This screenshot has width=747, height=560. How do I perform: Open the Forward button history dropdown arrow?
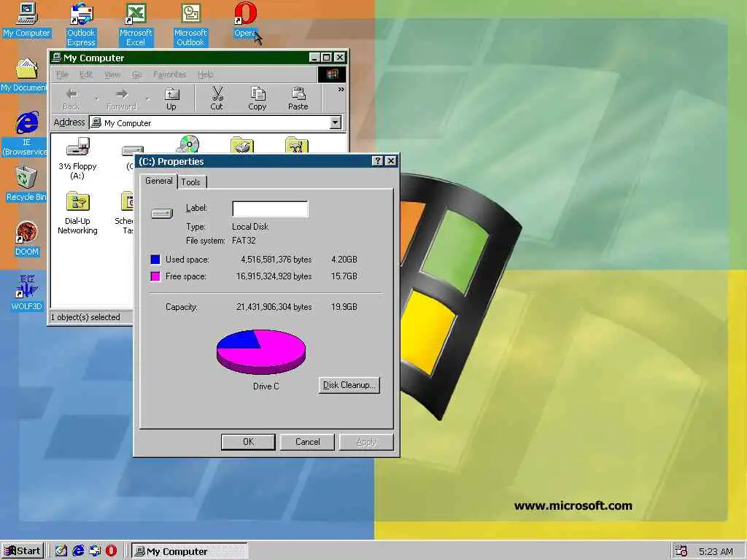(147, 99)
